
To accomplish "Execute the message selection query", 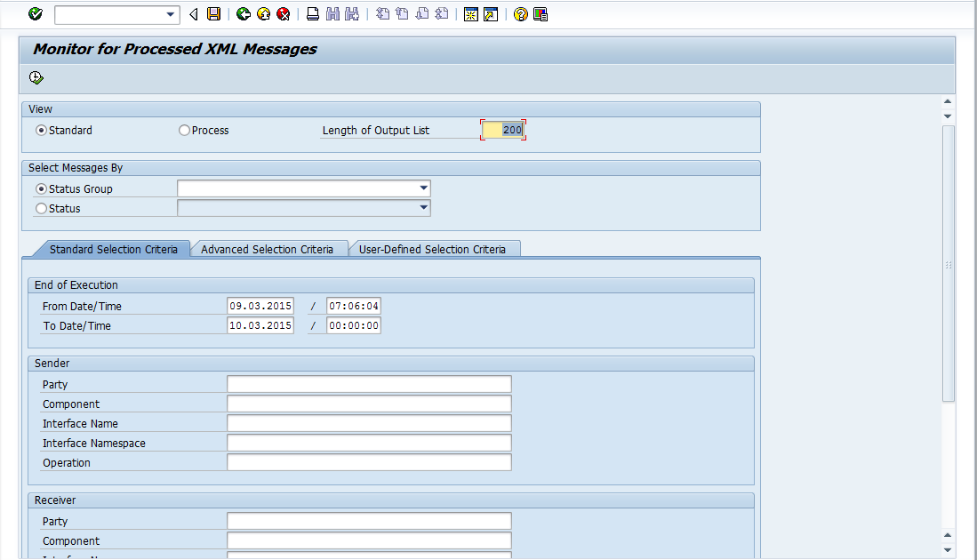I will [x=36, y=77].
